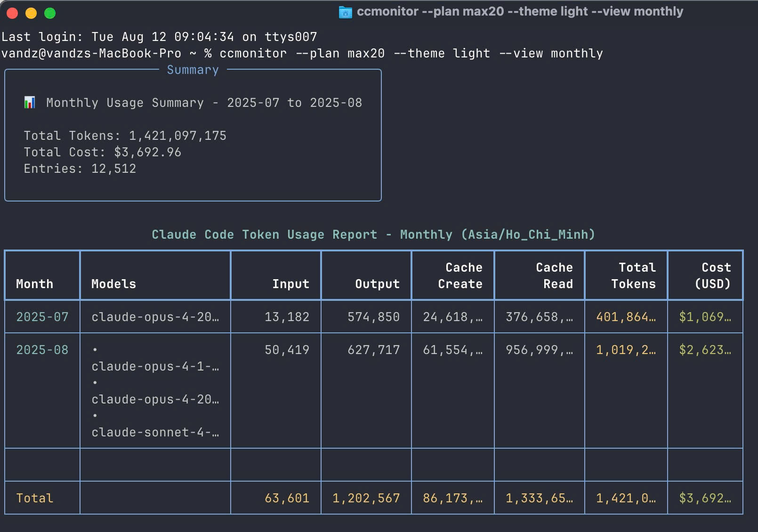Select the 2025-07 month cell
This screenshot has height=532, width=758.
click(x=42, y=317)
